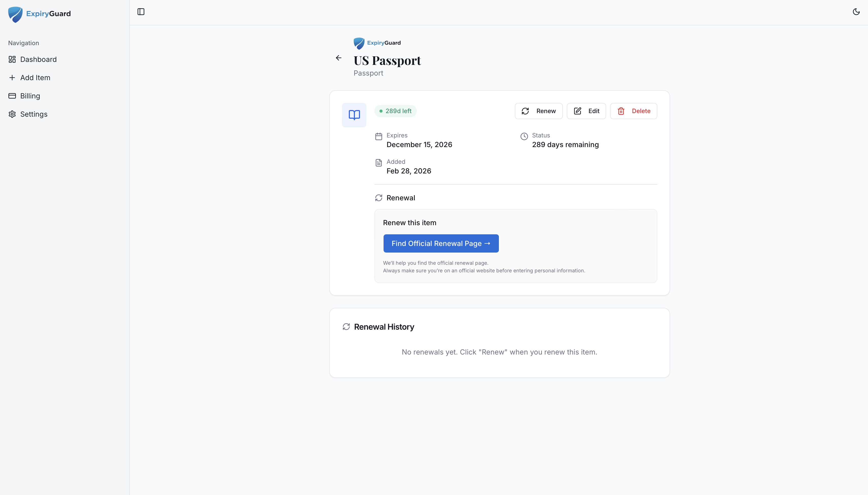The height and width of the screenshot is (495, 868).
Task: Open Settings via the gear icon
Action: point(12,114)
